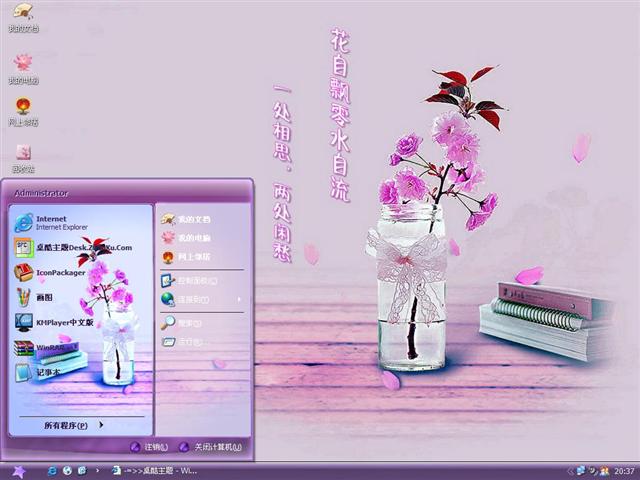Launch KMPlayer中文版 from the Start menu

54,322
